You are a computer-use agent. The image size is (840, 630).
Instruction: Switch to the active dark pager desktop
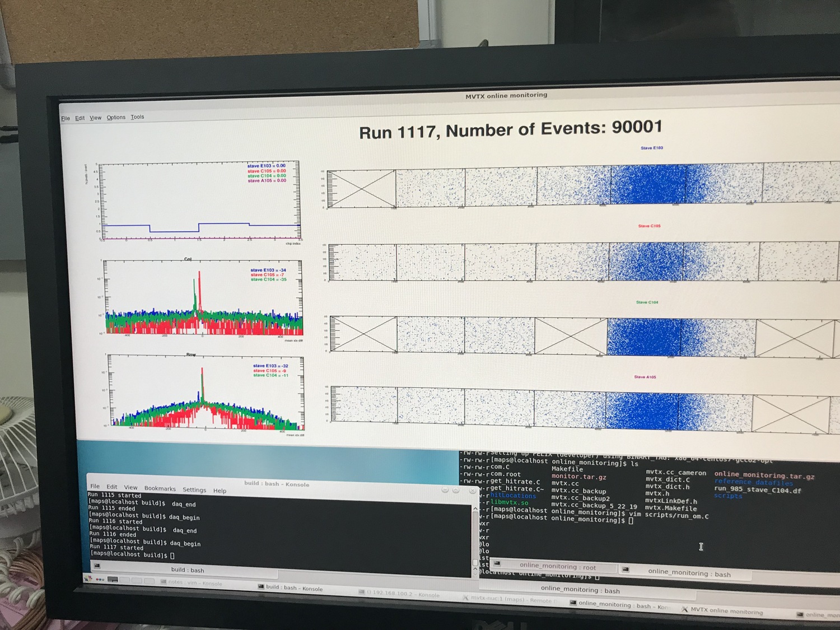pyautogui.click(x=113, y=580)
